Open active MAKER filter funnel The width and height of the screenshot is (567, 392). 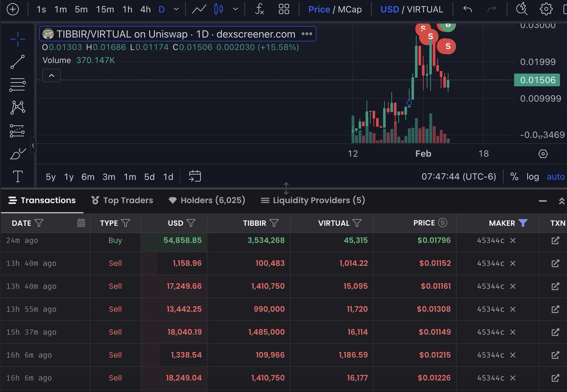(523, 223)
